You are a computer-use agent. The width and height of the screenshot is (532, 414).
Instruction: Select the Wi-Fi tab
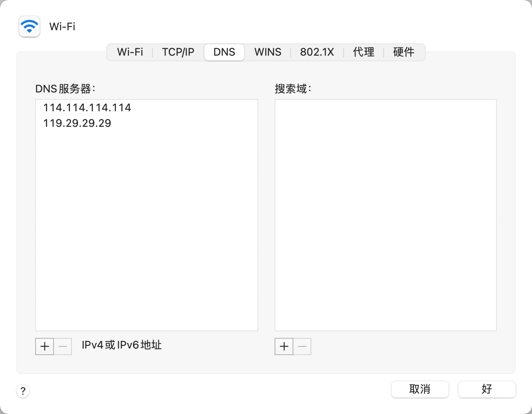click(x=130, y=52)
